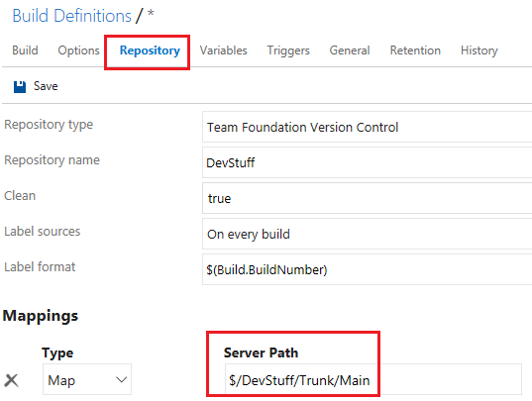
Task: Select the Map type combo box
Action: pos(87,379)
